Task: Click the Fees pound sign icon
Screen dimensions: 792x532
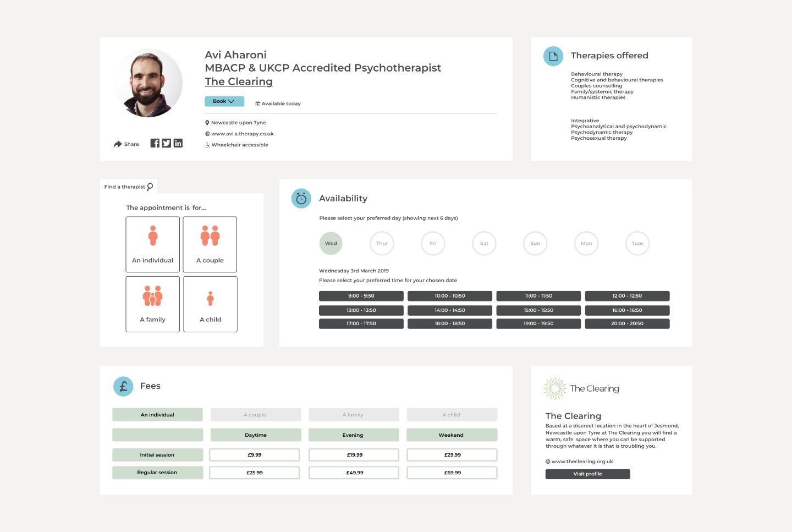Action: pyautogui.click(x=123, y=386)
